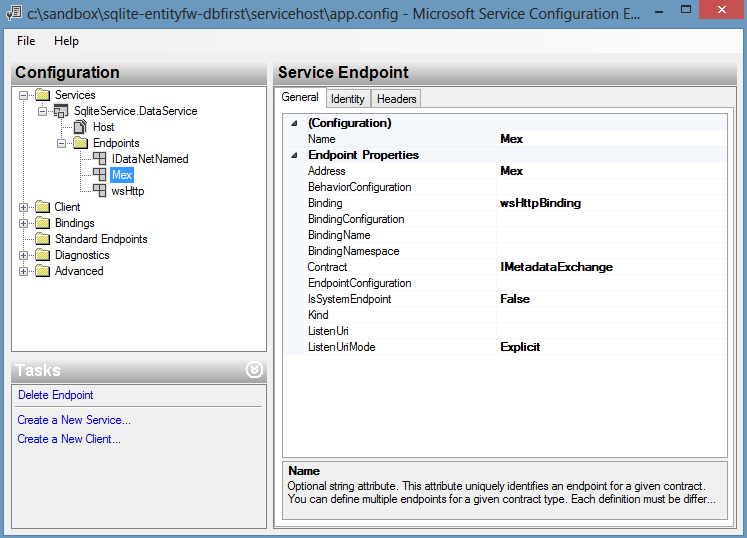Switch to the Headers tab
The image size is (747, 538).
[x=396, y=98]
